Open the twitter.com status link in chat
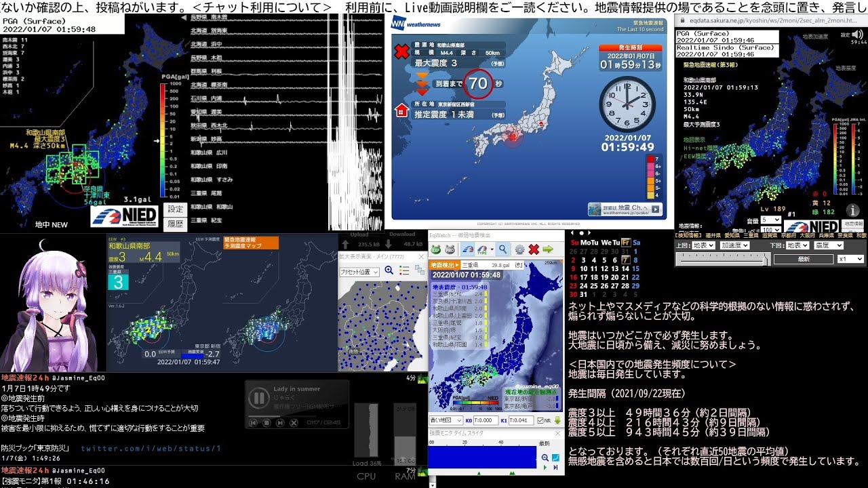 click(153, 447)
